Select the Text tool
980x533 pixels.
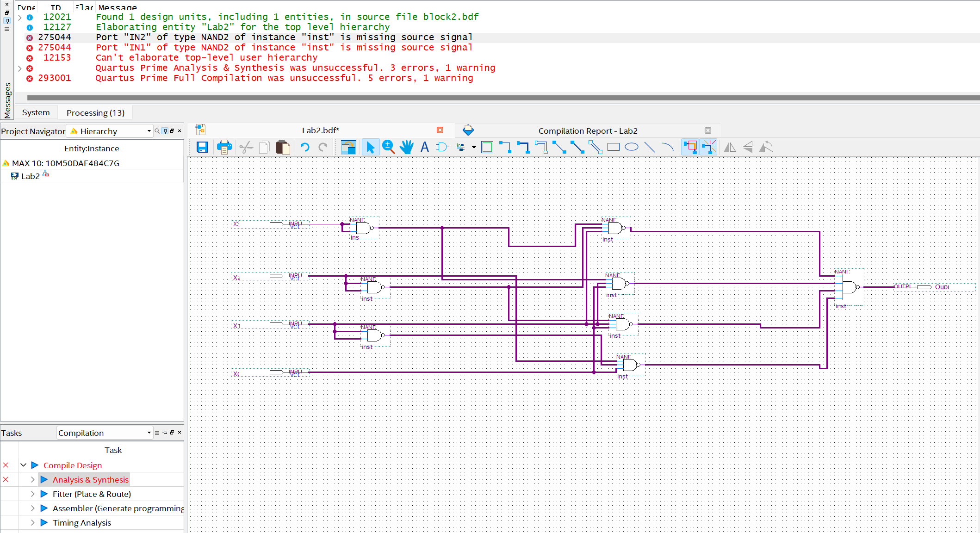[x=424, y=148]
